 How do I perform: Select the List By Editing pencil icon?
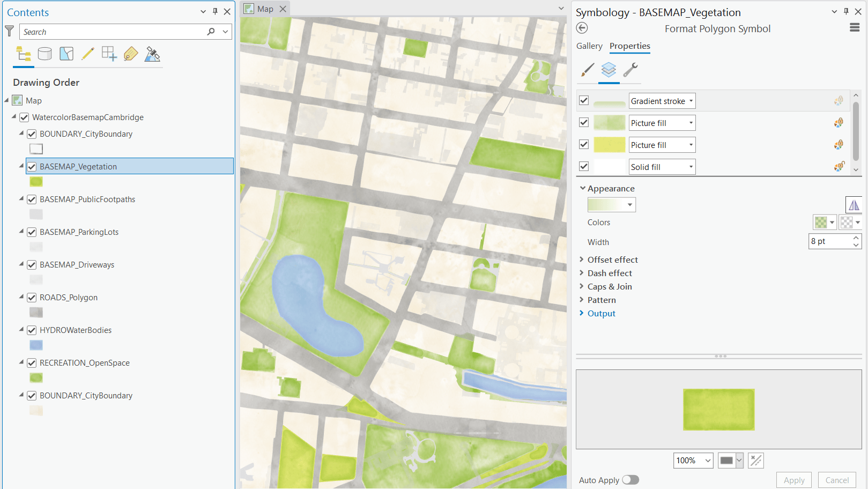(88, 54)
